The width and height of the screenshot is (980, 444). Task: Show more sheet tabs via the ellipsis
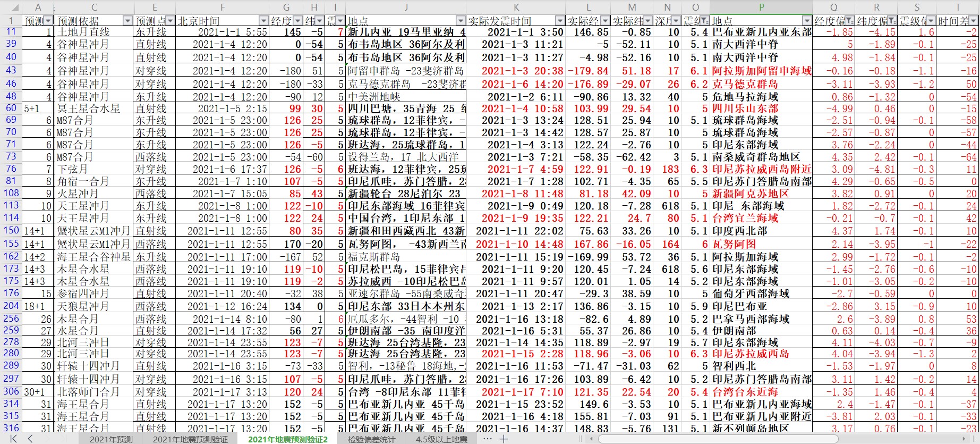click(488, 439)
